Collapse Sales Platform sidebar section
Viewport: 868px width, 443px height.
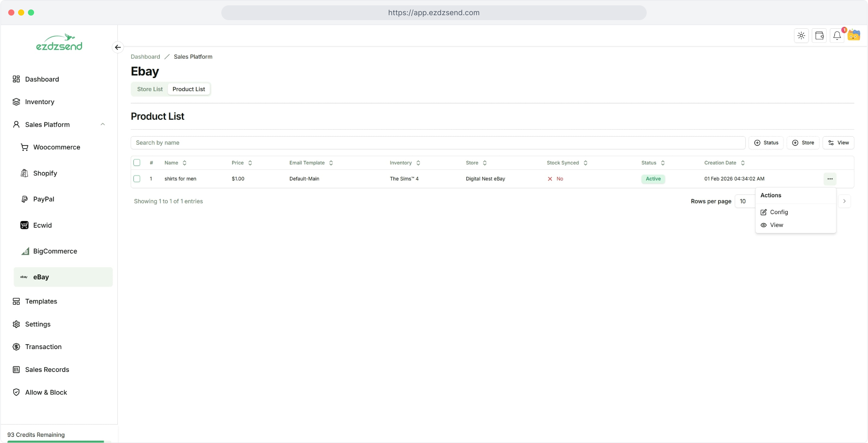point(103,124)
